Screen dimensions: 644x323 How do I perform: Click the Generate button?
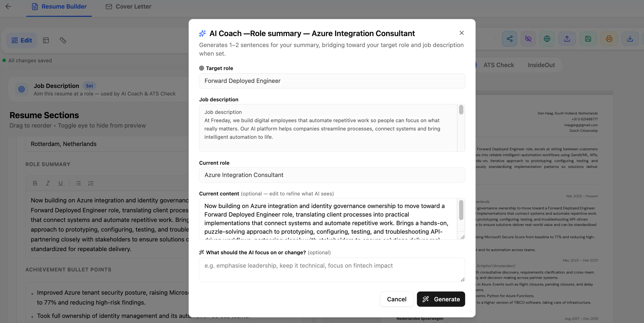tap(441, 299)
